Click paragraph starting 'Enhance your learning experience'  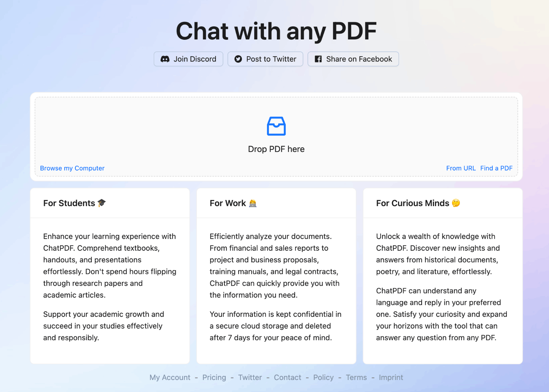pos(110,265)
